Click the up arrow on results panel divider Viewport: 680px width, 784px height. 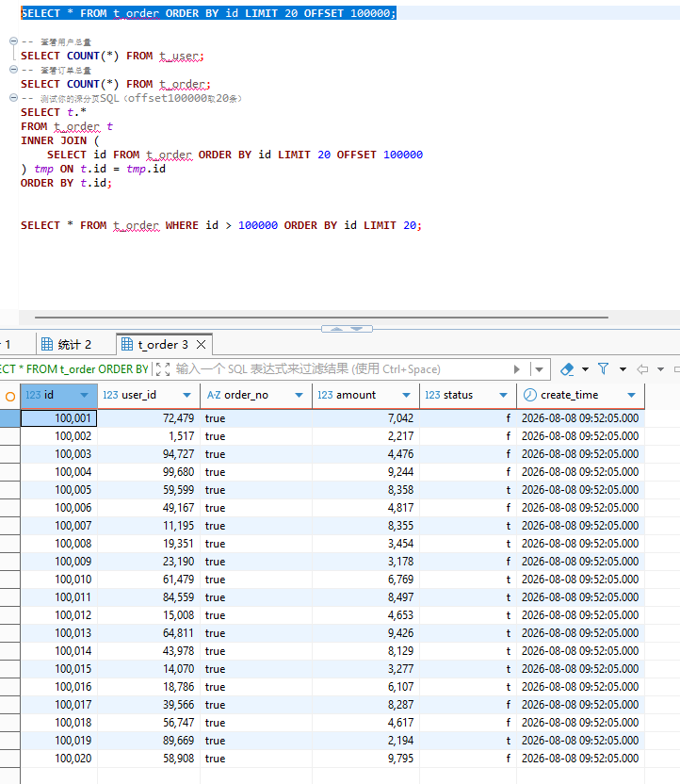tap(337, 329)
